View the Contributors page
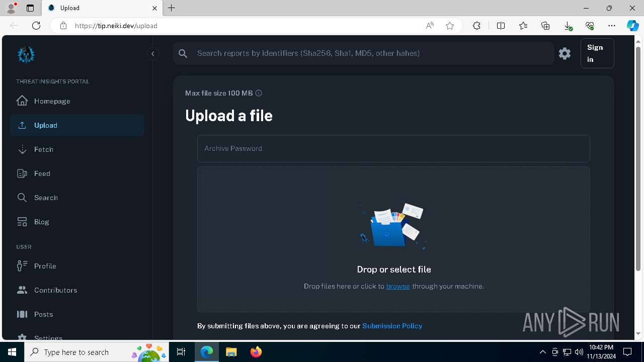Screen dimensions: 644x362 (77, 290)
